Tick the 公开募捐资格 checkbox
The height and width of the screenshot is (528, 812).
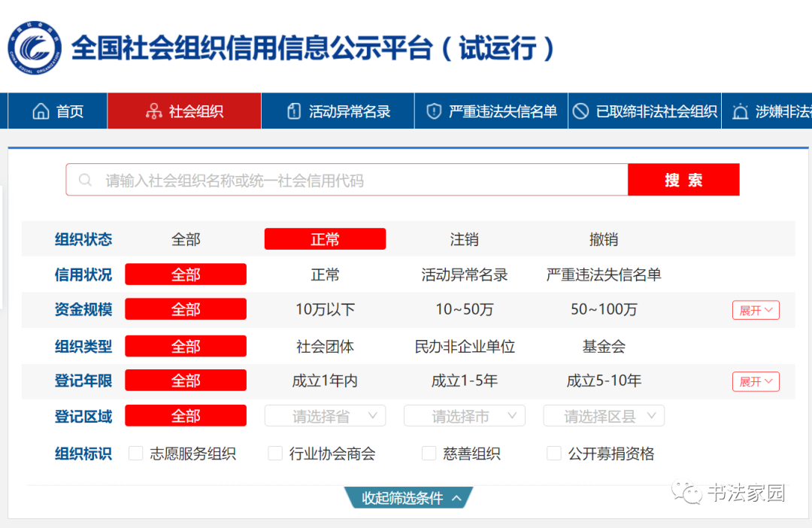(x=553, y=454)
